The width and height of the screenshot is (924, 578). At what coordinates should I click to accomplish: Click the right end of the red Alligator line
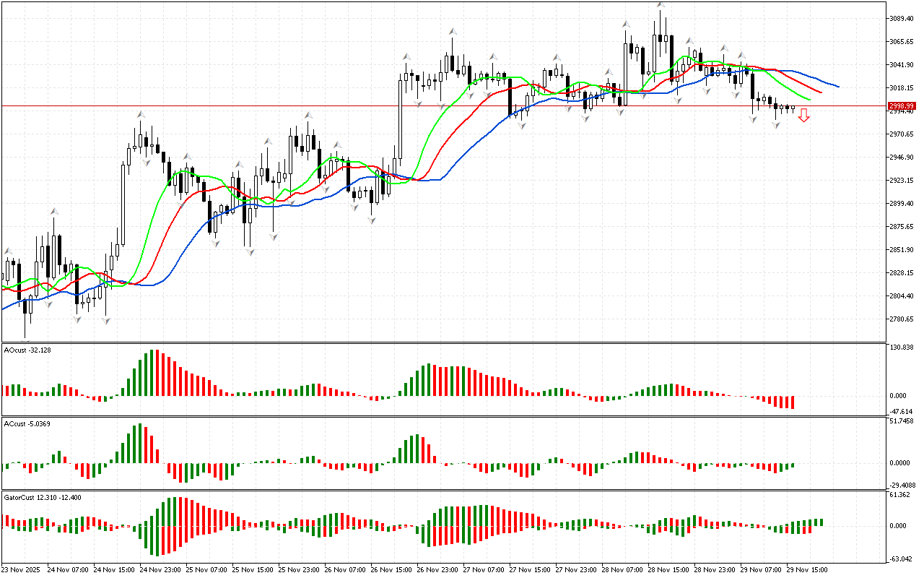(820, 92)
